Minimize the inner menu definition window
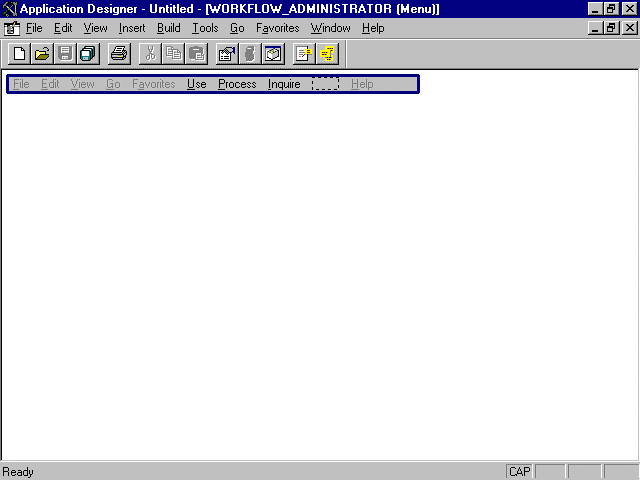The image size is (640, 480). (595, 28)
